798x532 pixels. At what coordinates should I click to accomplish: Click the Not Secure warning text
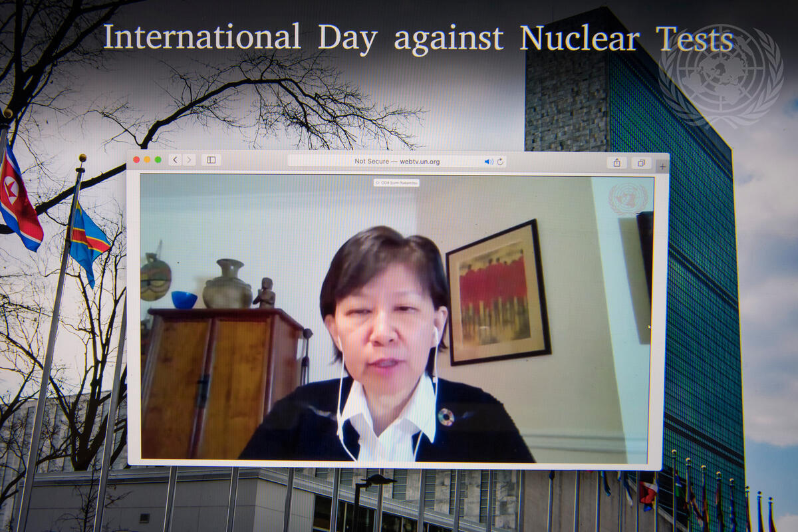point(369,161)
